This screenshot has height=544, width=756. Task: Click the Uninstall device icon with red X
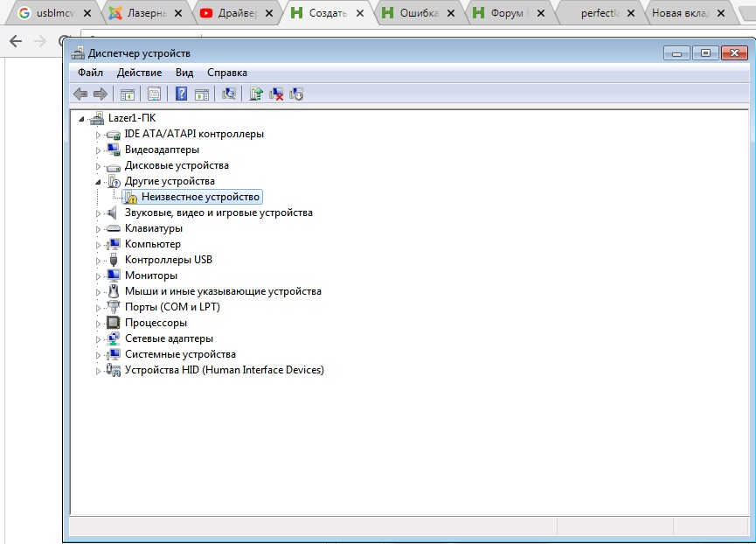pos(276,94)
